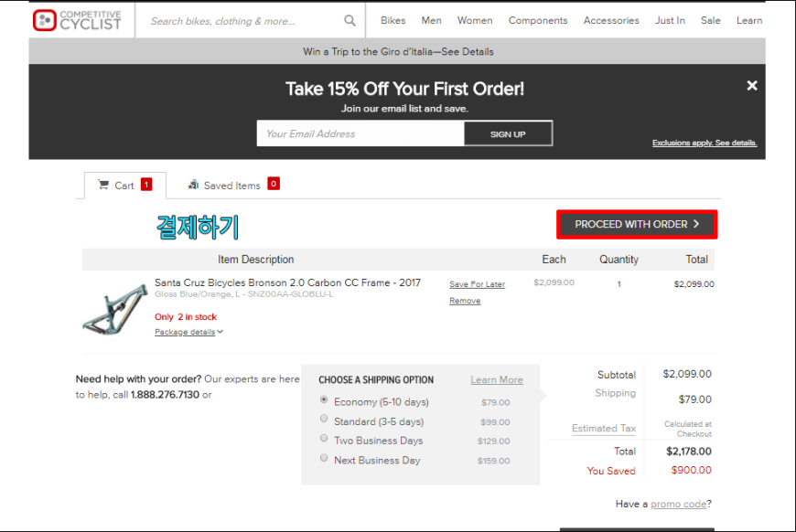Click the Saved Items icon
The height and width of the screenshot is (532, 796).
[193, 185]
